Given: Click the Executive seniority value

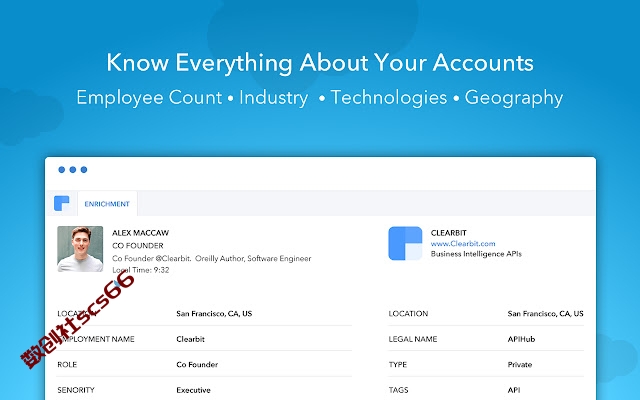Looking at the screenshot, I should tap(193, 390).
